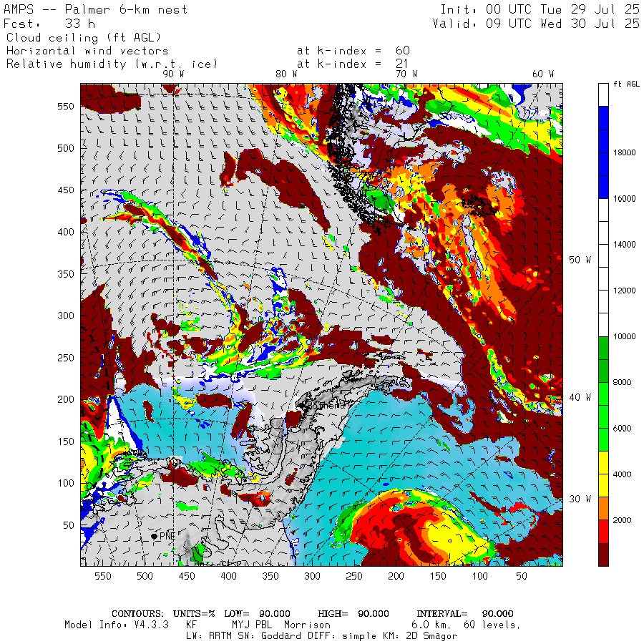Click the 'ft AGL' colorbar unit label
The width and height of the screenshot is (644, 644).
pos(626,84)
